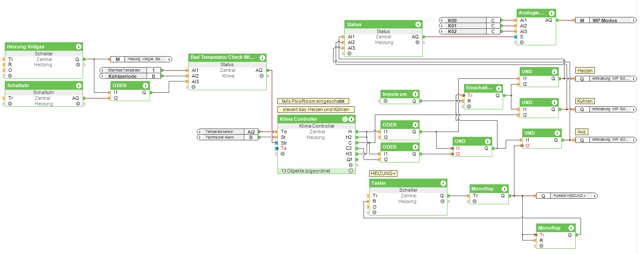
Task: Click the 13 Objekte zugeordnet footer
Action: [x=316, y=171]
